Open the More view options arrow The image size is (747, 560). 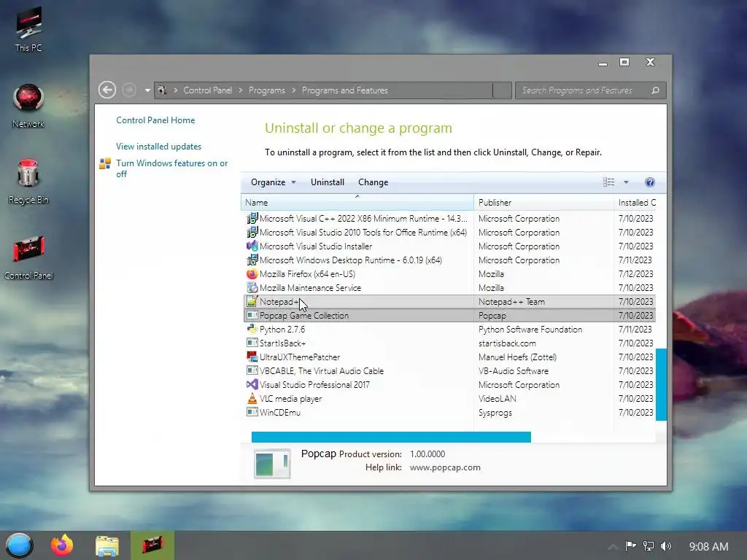[x=626, y=182]
